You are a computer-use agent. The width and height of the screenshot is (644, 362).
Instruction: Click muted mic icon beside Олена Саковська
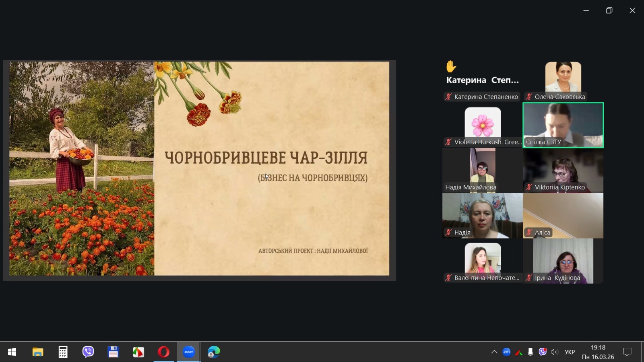(x=529, y=97)
